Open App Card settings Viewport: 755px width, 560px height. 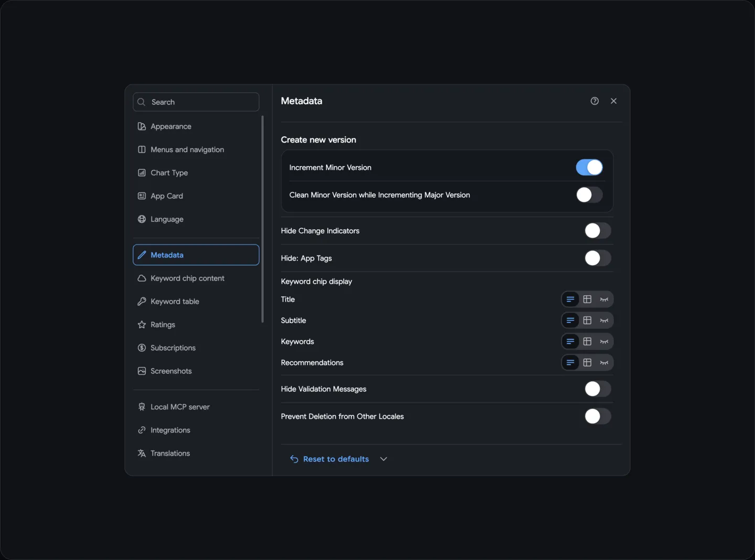196,196
